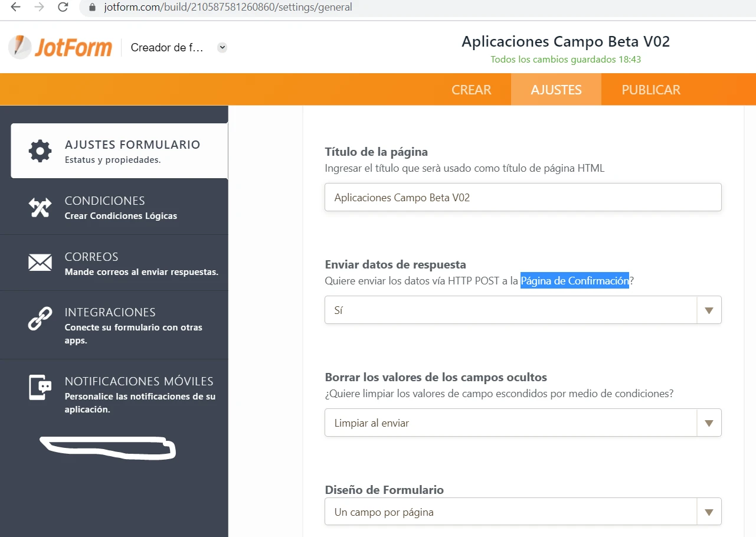
Task: Open the Enviar datos de respuesta dropdown
Action: click(x=709, y=309)
